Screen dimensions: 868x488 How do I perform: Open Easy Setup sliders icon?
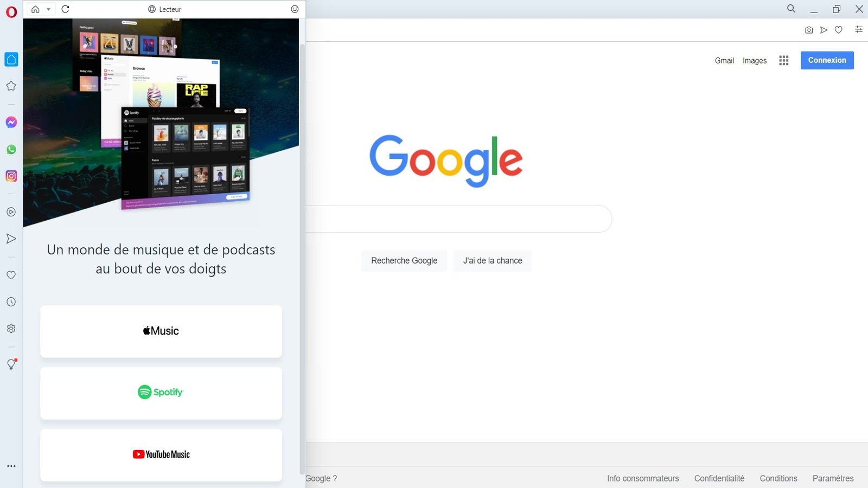(x=859, y=30)
